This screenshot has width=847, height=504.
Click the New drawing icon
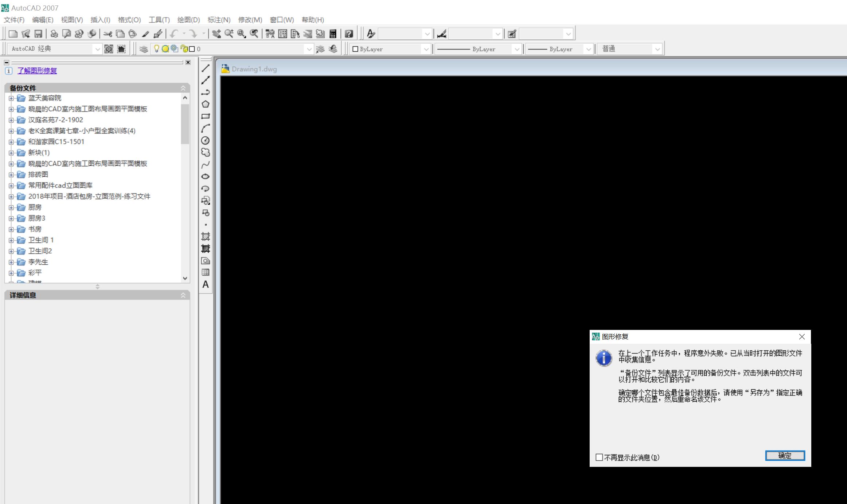tap(13, 34)
